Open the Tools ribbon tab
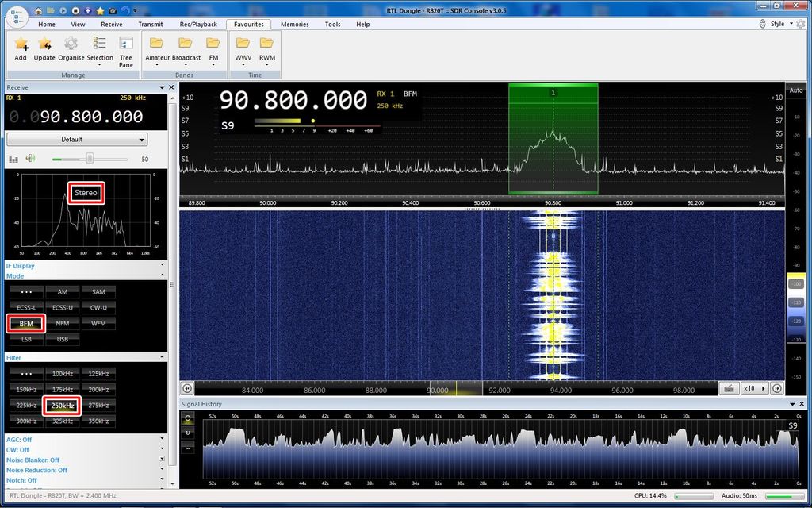 (333, 25)
